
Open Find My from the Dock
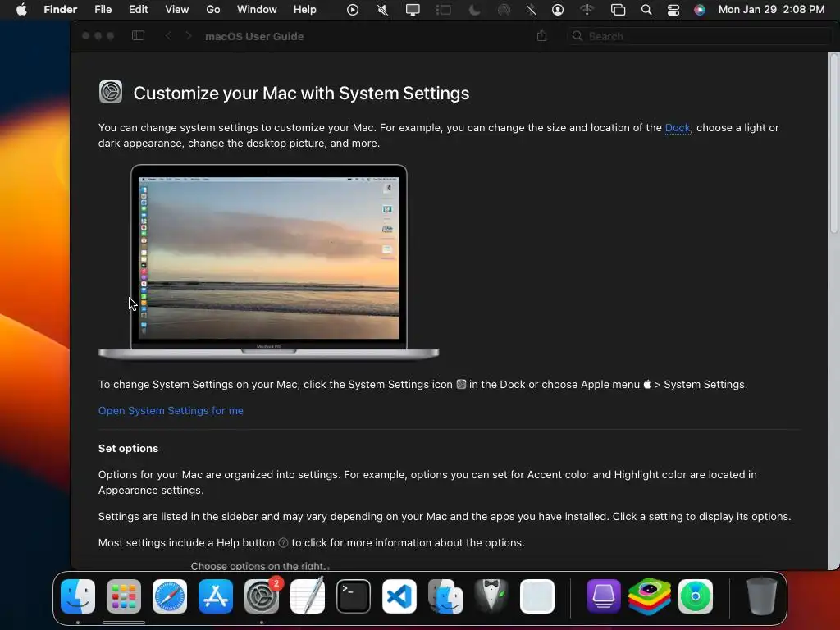coord(696,596)
